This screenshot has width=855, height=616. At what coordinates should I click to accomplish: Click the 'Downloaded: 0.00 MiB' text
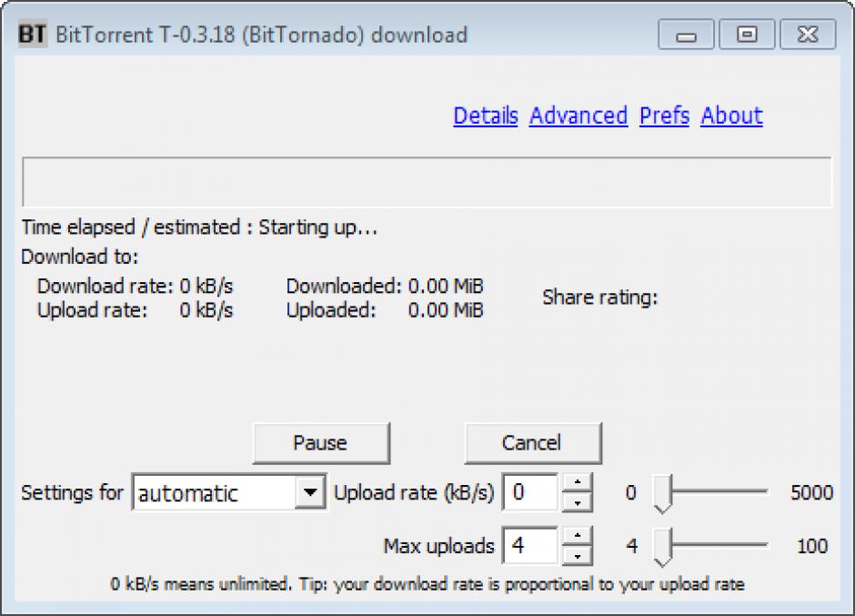pos(385,286)
